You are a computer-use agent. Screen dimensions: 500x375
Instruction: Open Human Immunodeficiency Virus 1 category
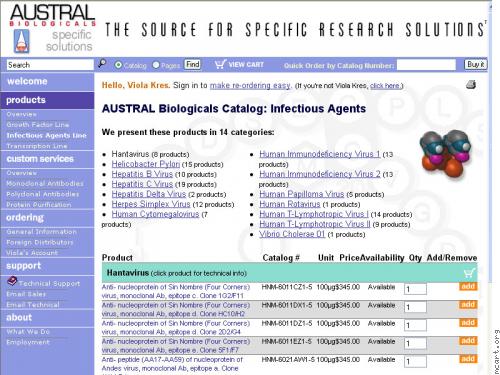pyautogui.click(x=320, y=154)
